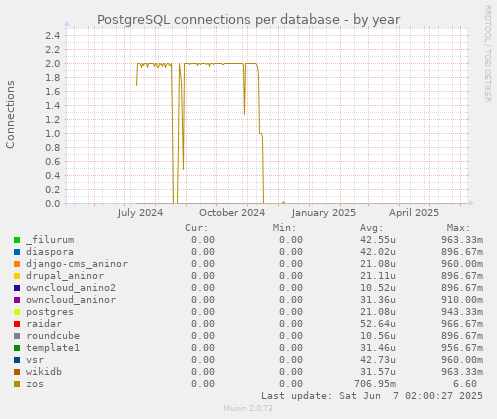Select the raidar legend label

[44, 324]
